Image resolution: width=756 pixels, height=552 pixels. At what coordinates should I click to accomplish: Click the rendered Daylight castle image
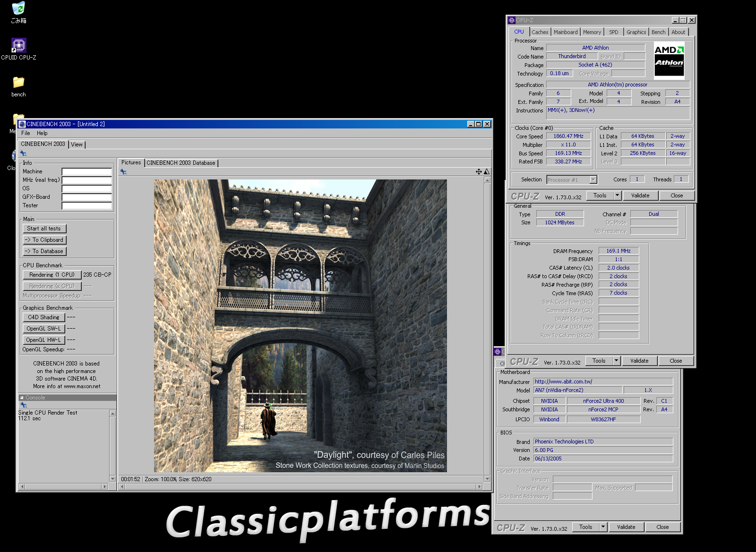(x=301, y=326)
